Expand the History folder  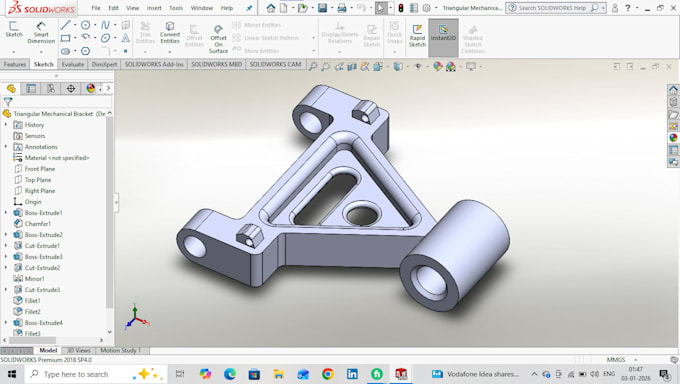point(6,125)
